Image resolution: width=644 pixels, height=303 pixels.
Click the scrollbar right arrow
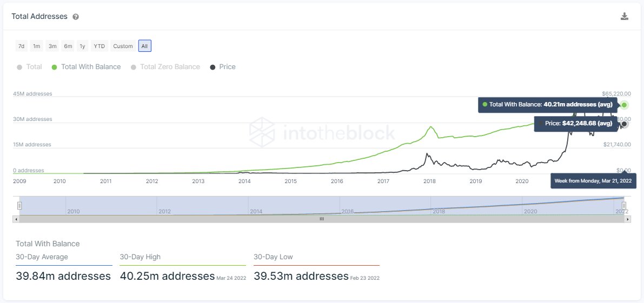[x=627, y=219]
